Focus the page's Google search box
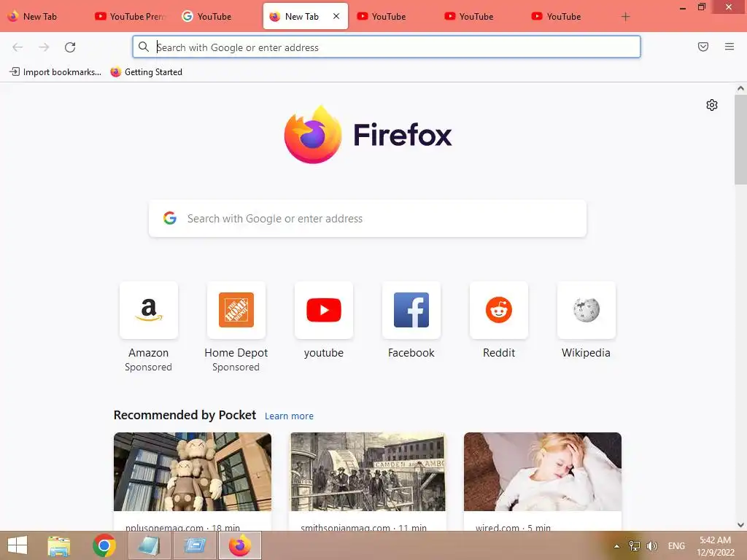 368,218
